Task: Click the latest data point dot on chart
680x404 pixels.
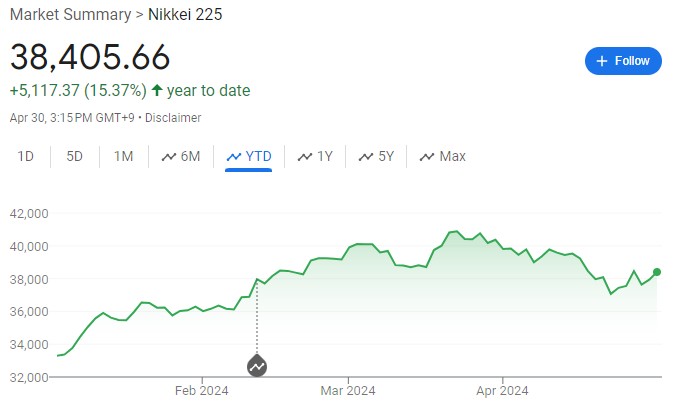Action: coord(657,271)
